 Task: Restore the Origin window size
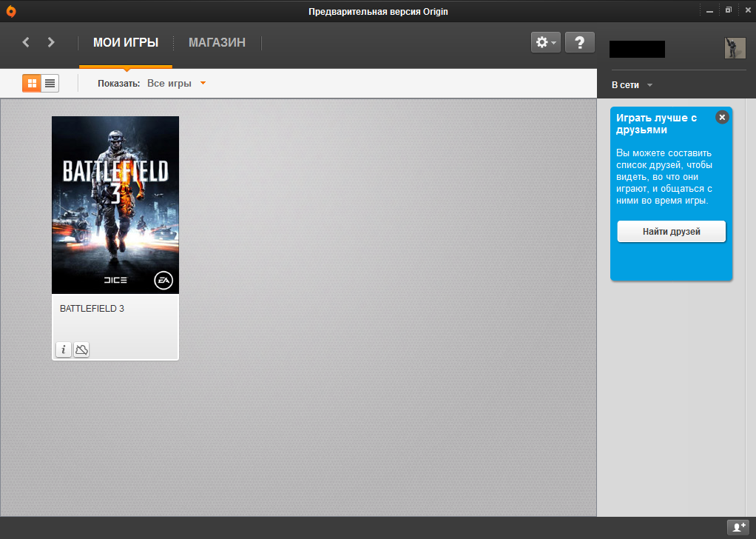click(x=729, y=10)
